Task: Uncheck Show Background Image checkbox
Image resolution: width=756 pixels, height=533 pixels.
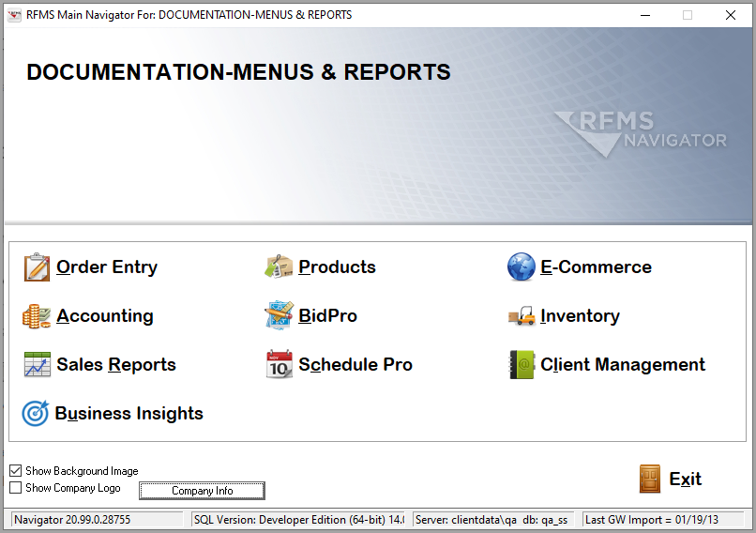Action: coord(15,471)
